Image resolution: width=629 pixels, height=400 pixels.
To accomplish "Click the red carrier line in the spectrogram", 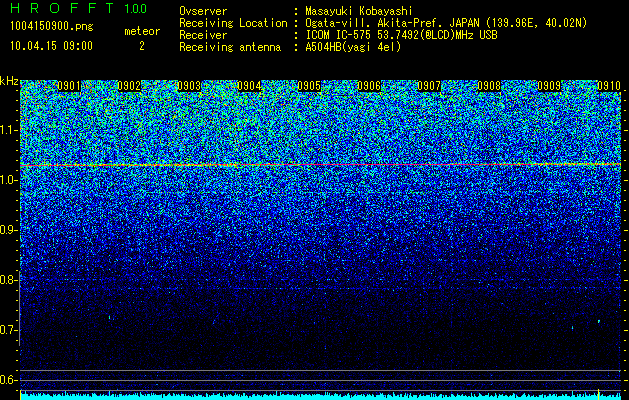I will click(320, 164).
